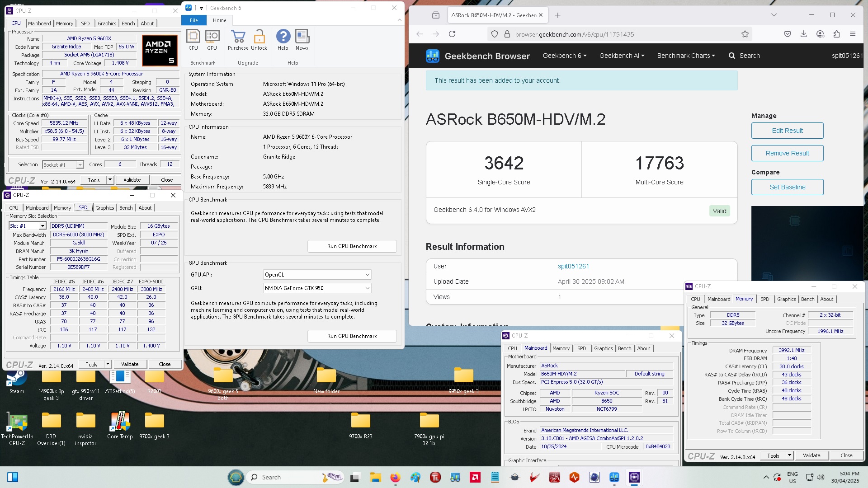Click Validate in the CPU-Z SPD window
The height and width of the screenshot is (488, 868).
[x=130, y=364]
